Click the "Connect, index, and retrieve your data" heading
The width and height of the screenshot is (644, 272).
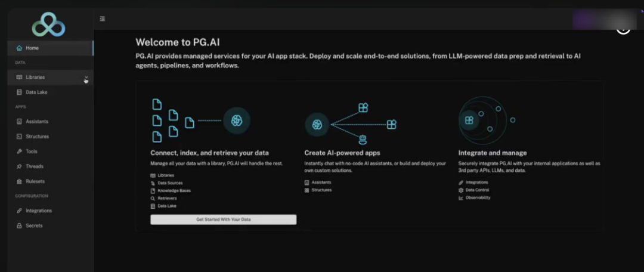pyautogui.click(x=209, y=153)
